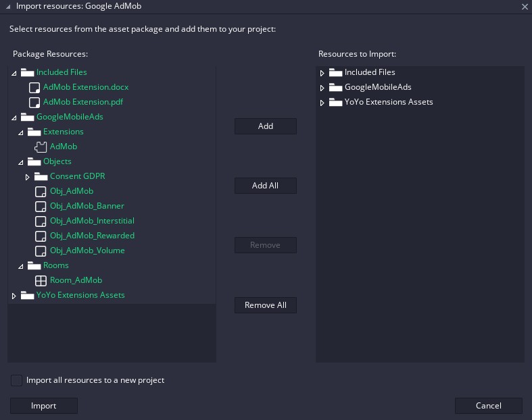The image size is (532, 420).
Task: Collapse the Extensions folder
Action: (x=21, y=133)
